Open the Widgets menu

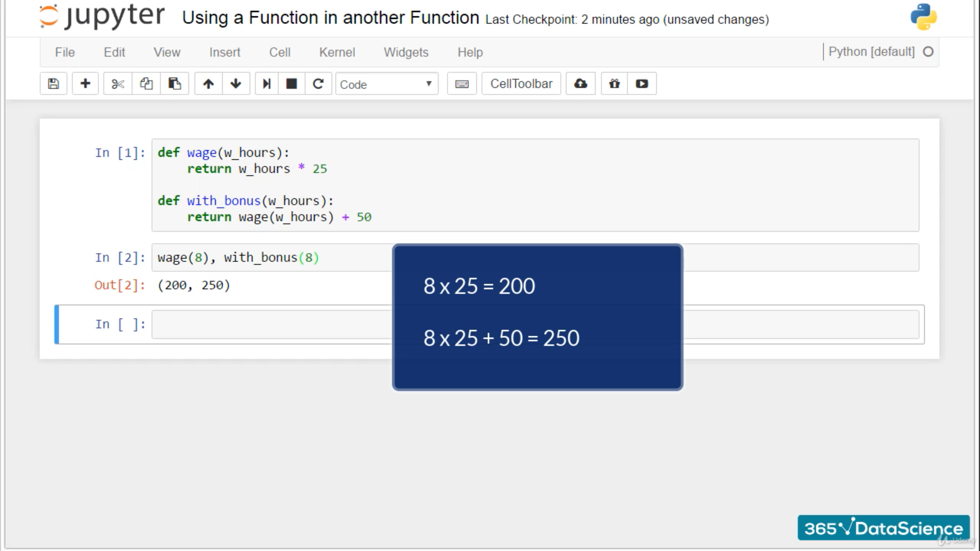pos(406,52)
